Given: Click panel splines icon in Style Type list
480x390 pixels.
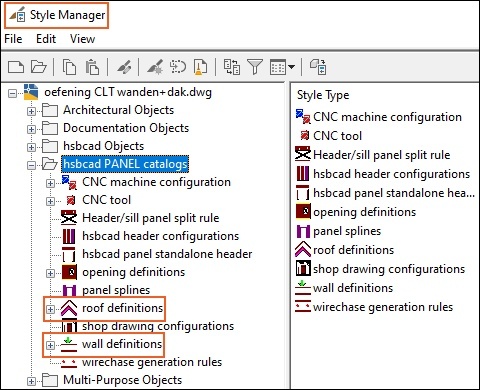Looking at the screenshot, I should [x=303, y=231].
